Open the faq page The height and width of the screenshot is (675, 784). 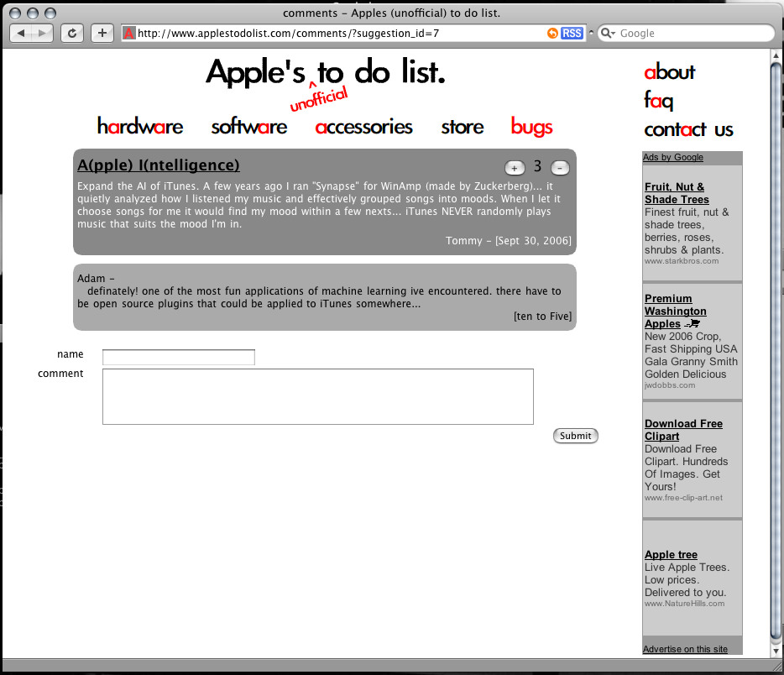pos(658,101)
